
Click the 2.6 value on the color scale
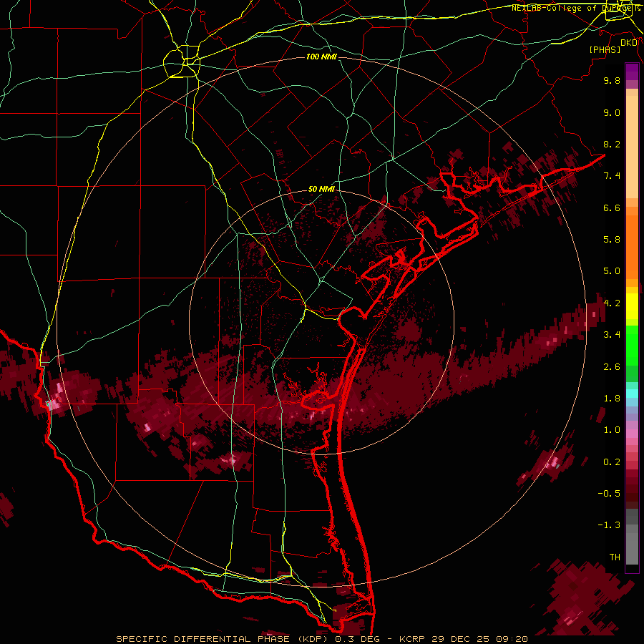coord(612,367)
